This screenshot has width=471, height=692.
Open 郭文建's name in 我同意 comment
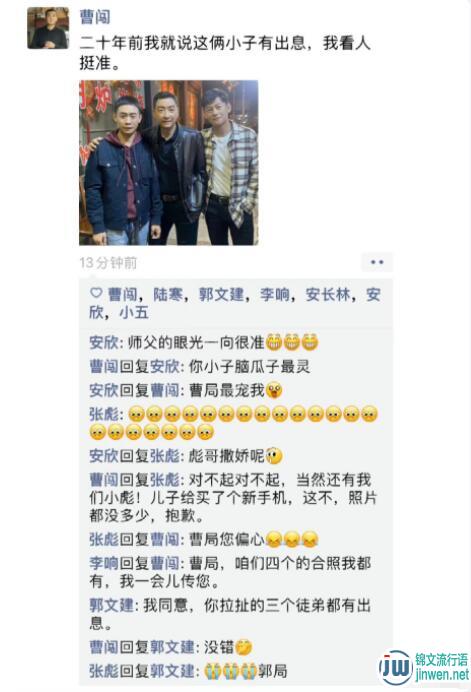click(112, 605)
